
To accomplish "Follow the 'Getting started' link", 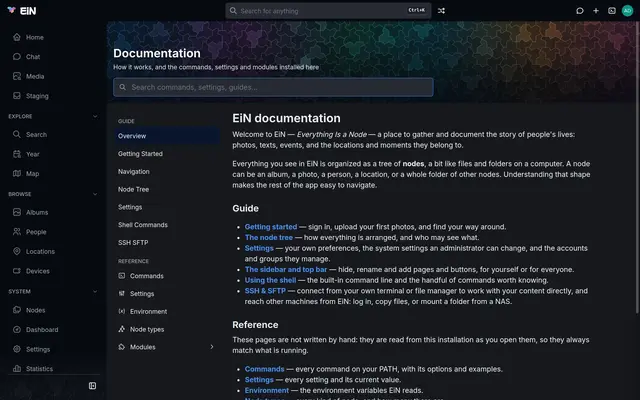I will (x=271, y=227).
